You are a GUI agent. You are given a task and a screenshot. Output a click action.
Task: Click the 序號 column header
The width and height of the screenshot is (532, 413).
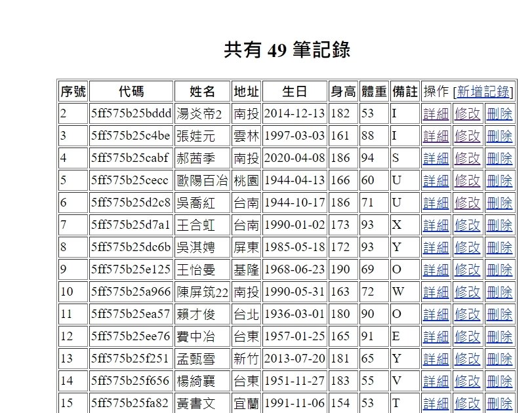coord(73,91)
